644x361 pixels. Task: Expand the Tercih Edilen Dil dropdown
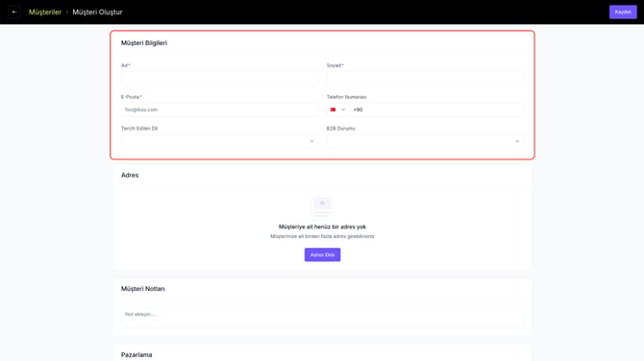(219, 141)
